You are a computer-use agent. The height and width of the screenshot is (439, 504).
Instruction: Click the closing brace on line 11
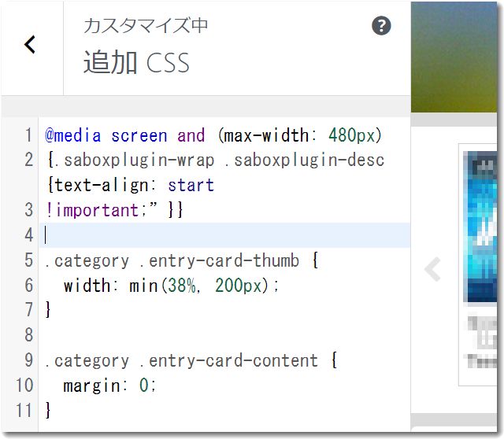pos(48,410)
